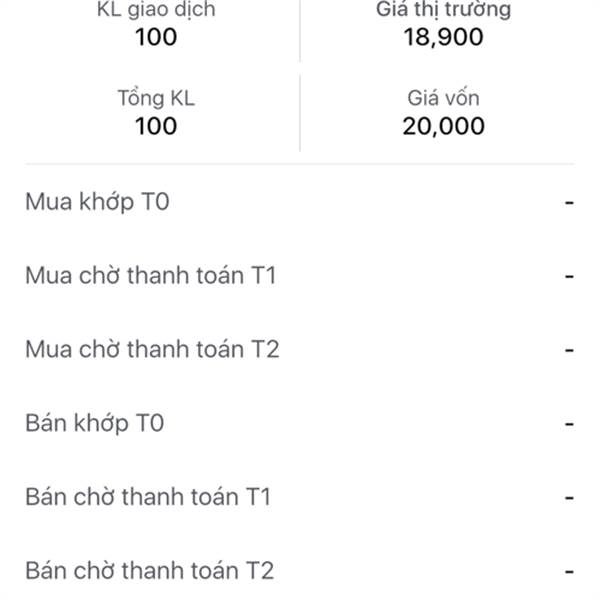The image size is (600, 600).
Task: Tap the Tổng KL label
Action: [x=156, y=98]
